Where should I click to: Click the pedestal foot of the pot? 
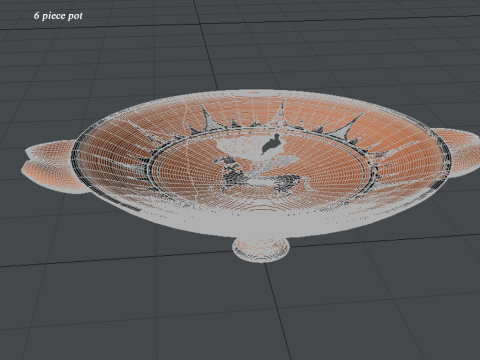point(261,250)
